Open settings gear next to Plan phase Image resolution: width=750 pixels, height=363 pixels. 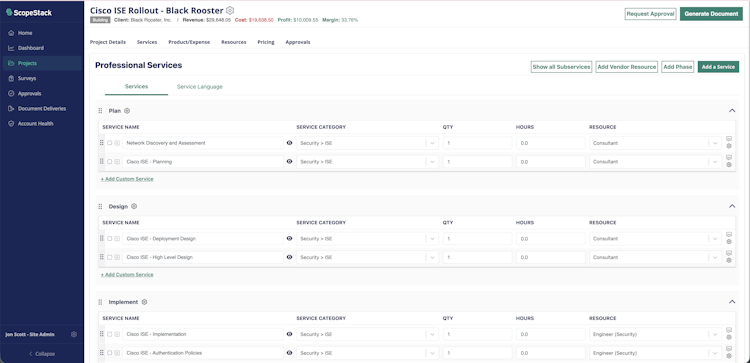click(x=127, y=111)
